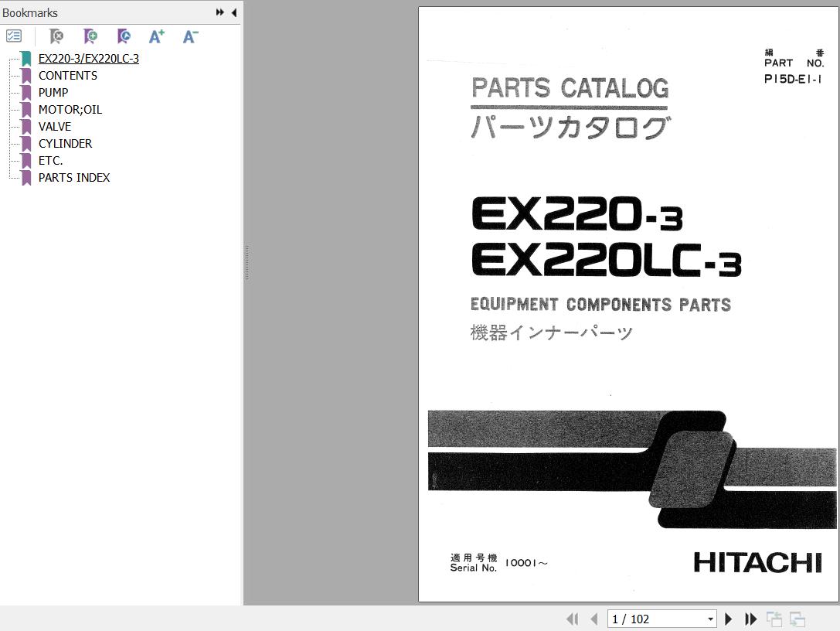Click the Bookmarks panel title
This screenshot has width=840, height=631.
30,13
